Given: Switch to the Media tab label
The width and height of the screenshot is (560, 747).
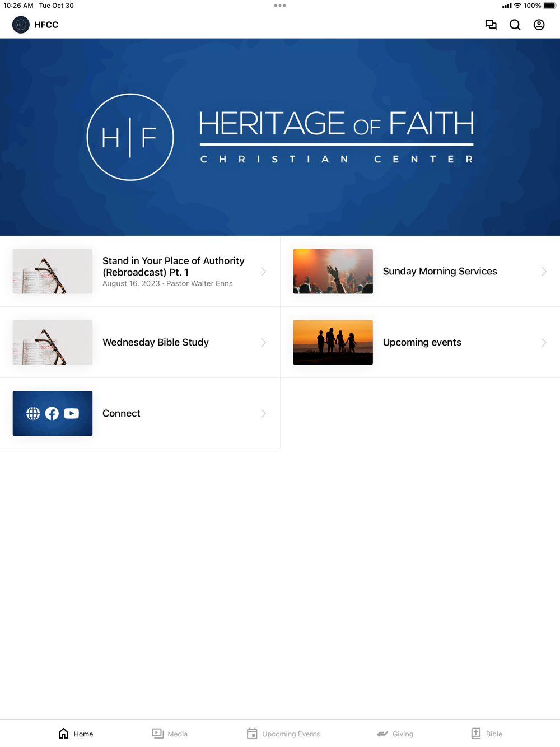Looking at the screenshot, I should [x=178, y=734].
